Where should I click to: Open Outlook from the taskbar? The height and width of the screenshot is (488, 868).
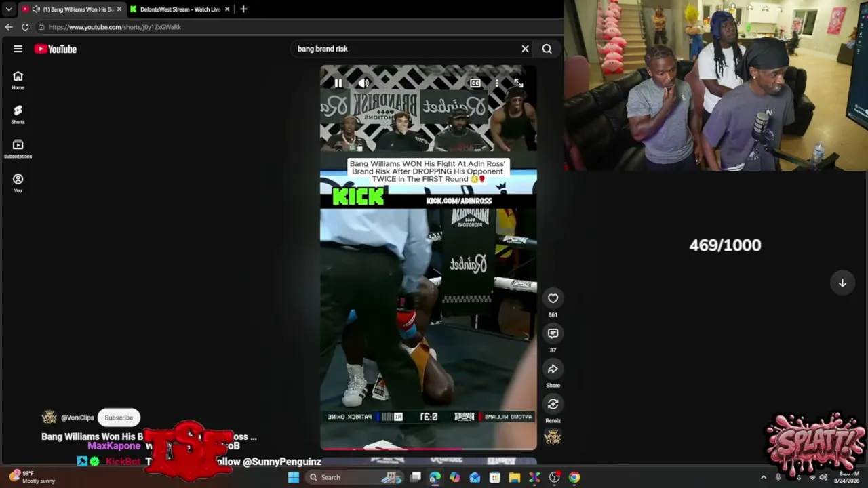coord(475,477)
